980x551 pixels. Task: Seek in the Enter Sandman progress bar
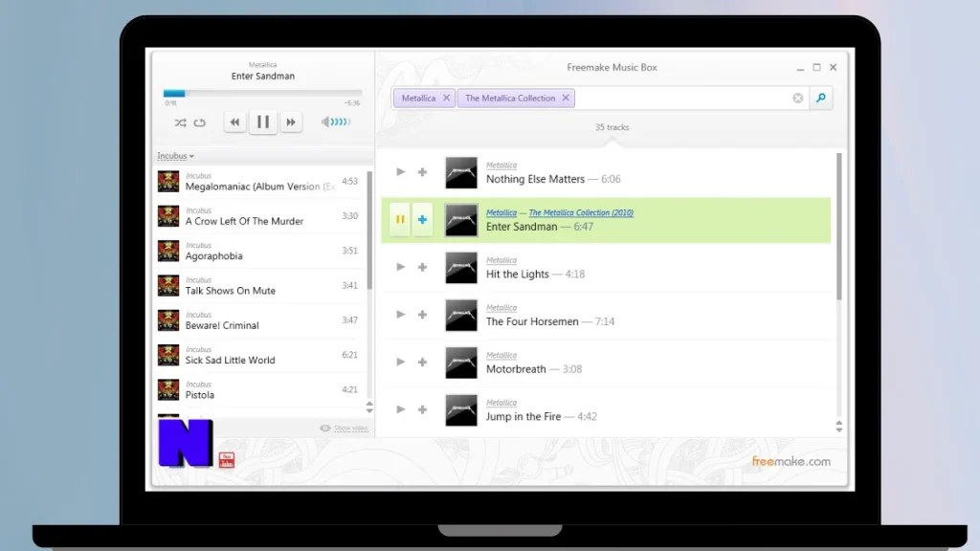tap(262, 93)
